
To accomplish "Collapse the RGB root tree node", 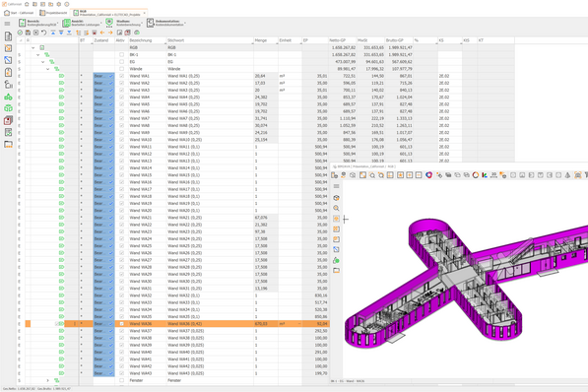I will (x=33, y=47).
